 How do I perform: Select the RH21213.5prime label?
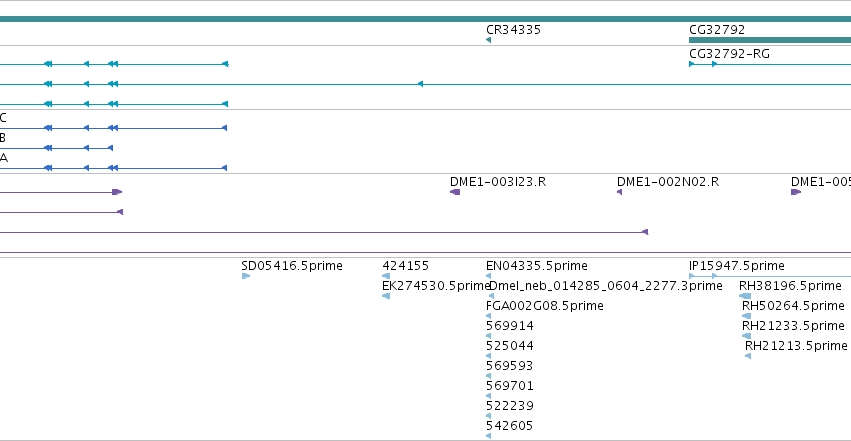[x=796, y=346]
